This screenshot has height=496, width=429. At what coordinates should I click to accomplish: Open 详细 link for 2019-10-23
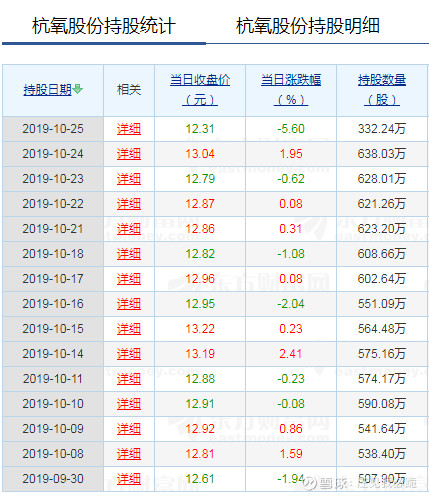click(129, 179)
